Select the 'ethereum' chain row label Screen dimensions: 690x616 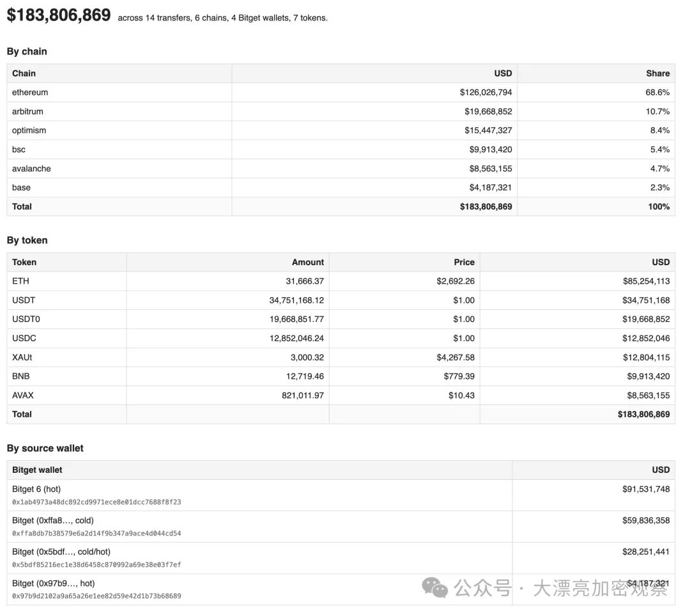pyautogui.click(x=30, y=93)
